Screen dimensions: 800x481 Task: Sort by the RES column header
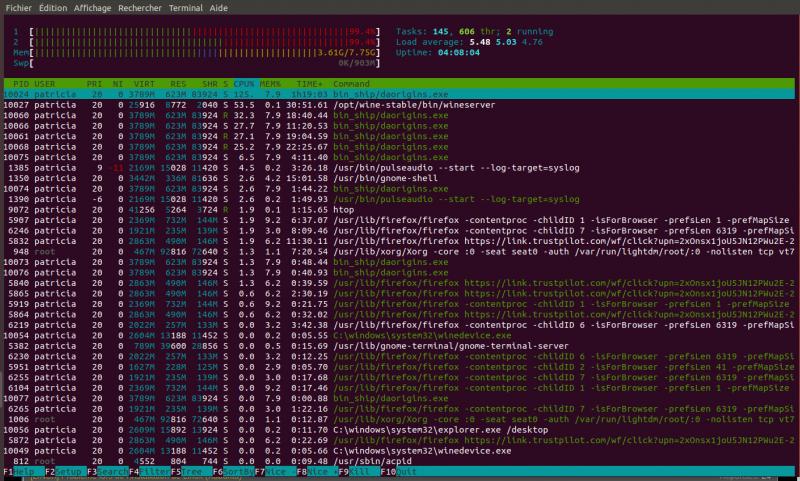(178, 84)
